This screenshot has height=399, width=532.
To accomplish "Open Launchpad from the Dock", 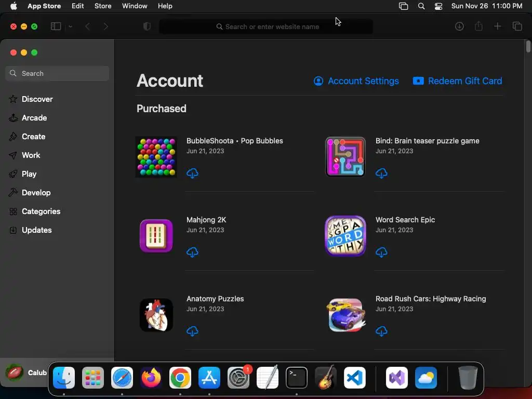I will (x=93, y=378).
